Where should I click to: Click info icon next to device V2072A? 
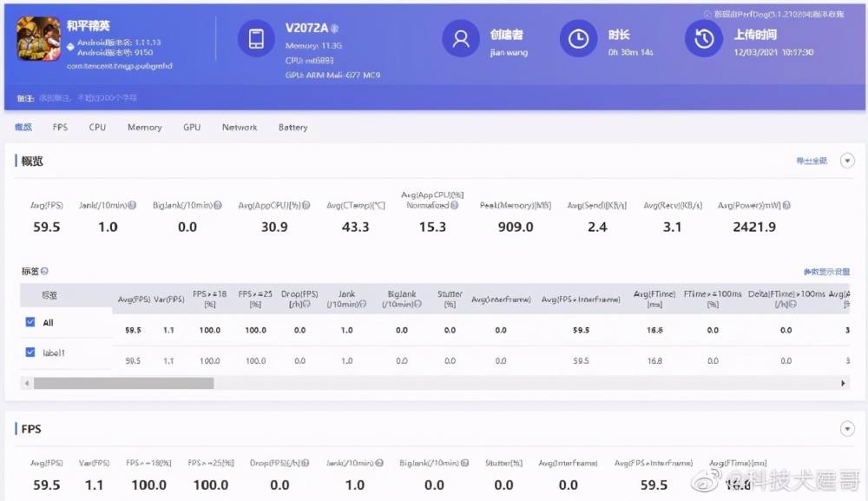(x=334, y=29)
